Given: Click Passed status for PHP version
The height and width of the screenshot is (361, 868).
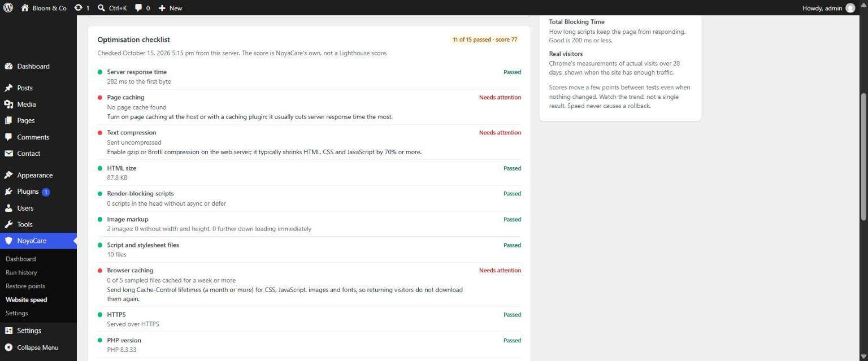Looking at the screenshot, I should pyautogui.click(x=512, y=340).
